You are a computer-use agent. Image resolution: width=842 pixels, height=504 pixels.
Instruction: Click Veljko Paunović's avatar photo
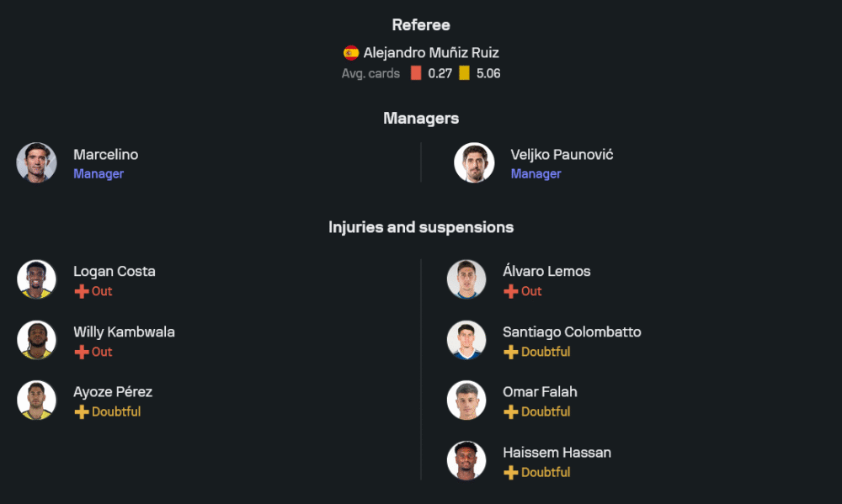pos(474,162)
